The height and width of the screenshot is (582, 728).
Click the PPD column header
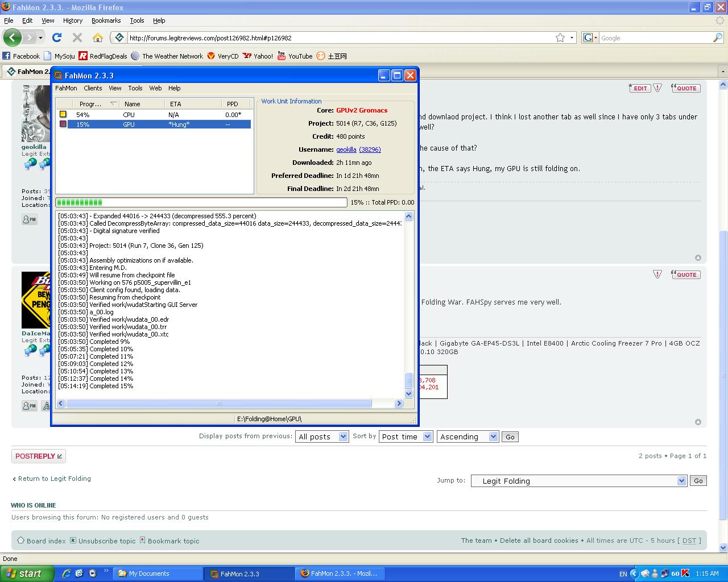coord(237,104)
